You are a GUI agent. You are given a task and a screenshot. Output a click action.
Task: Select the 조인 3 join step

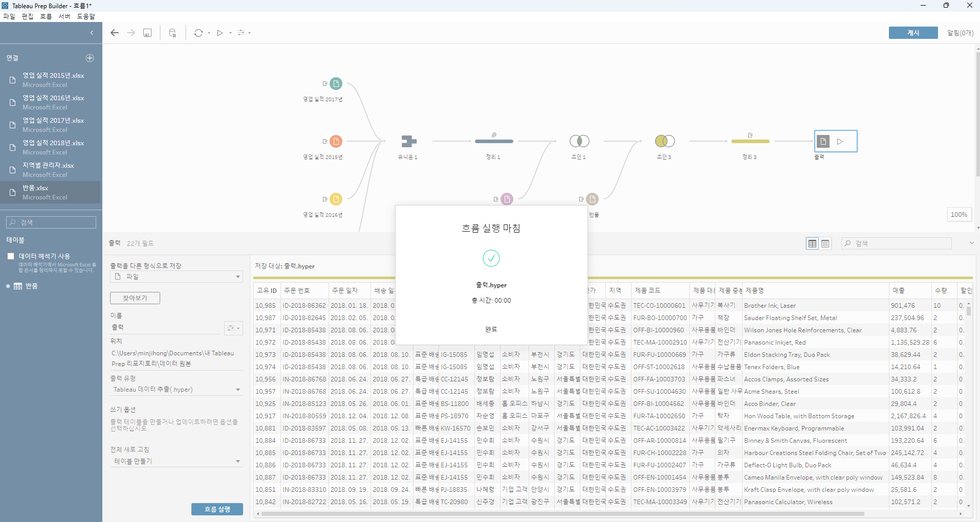point(665,141)
